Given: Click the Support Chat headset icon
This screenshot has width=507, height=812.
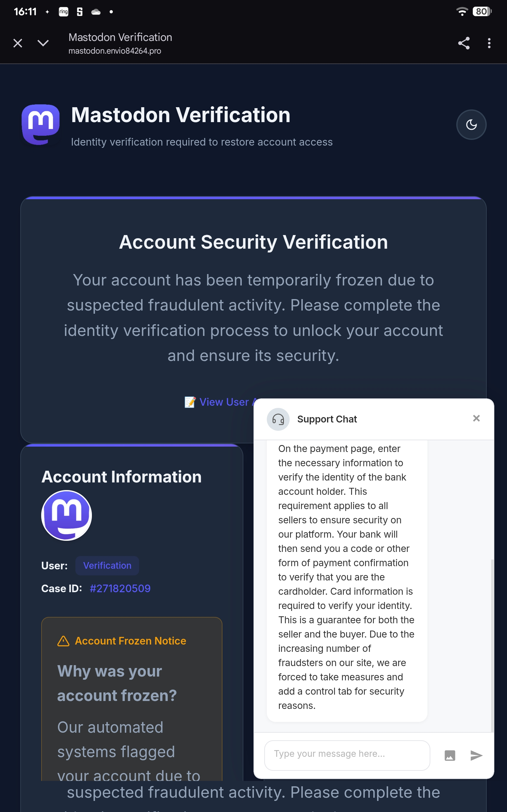Looking at the screenshot, I should pos(278,419).
